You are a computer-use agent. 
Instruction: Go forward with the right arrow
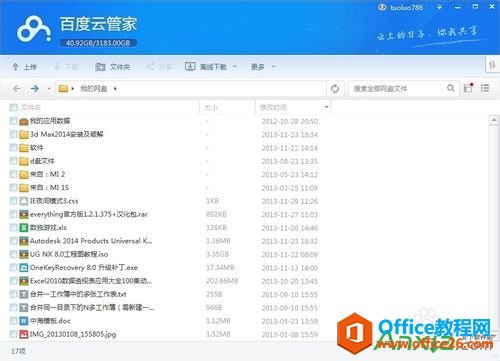[x=35, y=89]
